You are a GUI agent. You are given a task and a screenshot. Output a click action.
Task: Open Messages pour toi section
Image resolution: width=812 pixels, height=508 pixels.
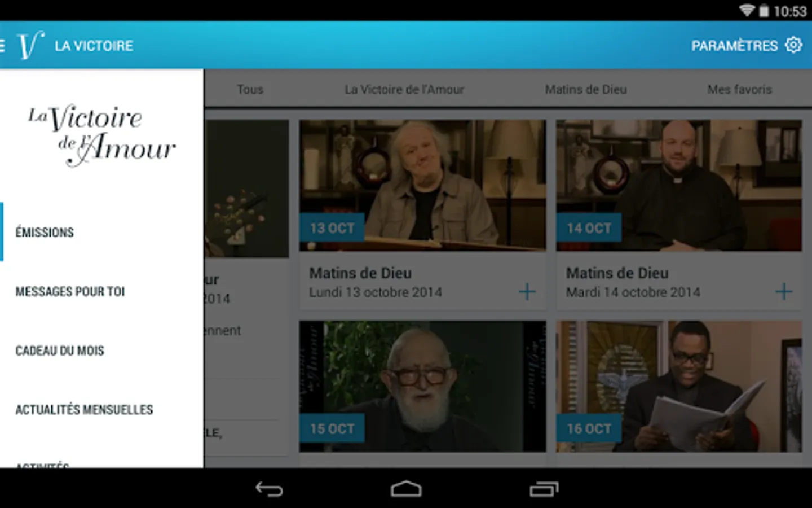tap(101, 291)
